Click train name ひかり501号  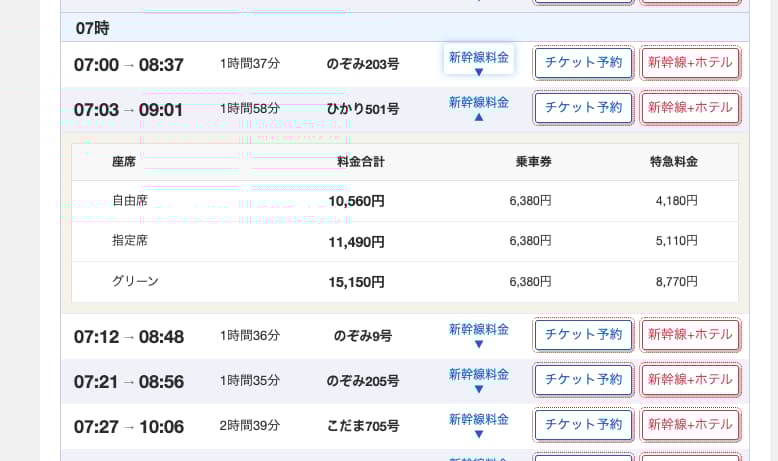[363, 109]
